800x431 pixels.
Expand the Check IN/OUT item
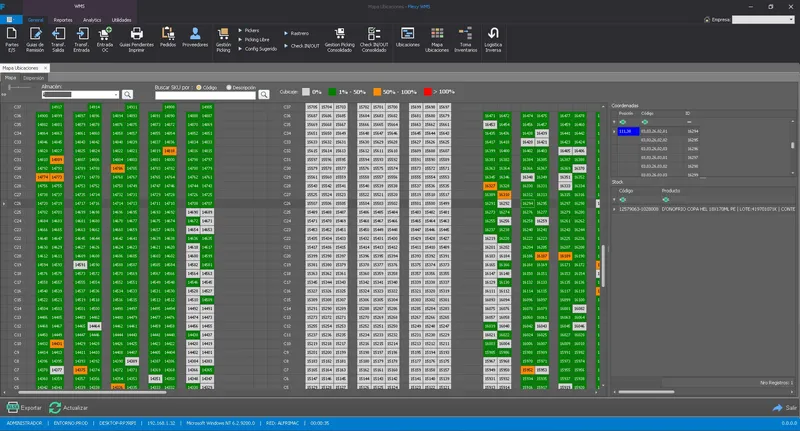coord(302,45)
